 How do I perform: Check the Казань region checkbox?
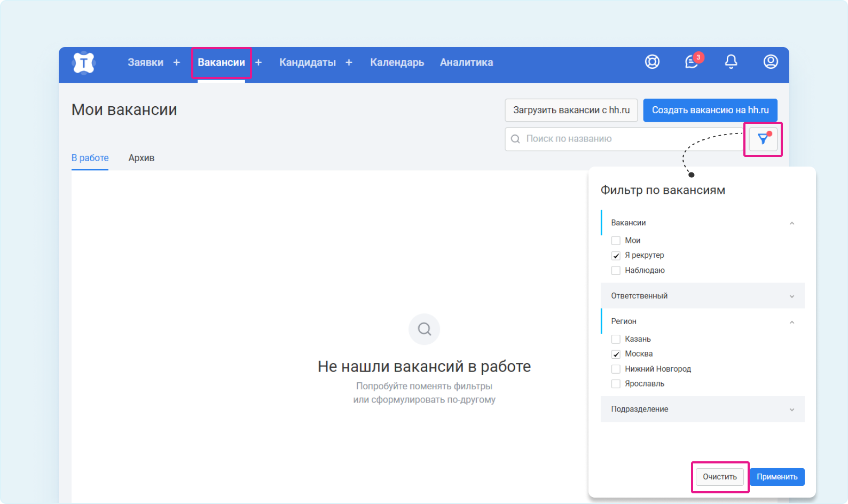pos(616,340)
